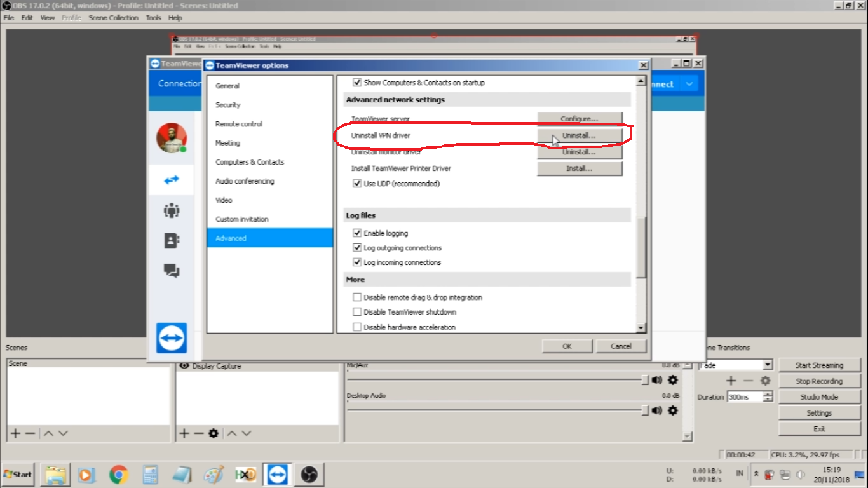Hide Display Capture source via eye icon
Viewport: 868px width, 488px height.
click(x=184, y=366)
